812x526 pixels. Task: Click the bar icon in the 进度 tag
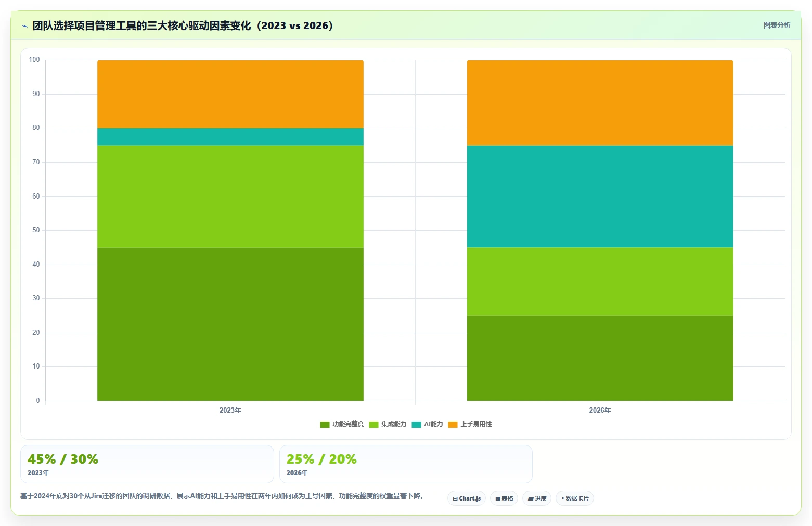tap(531, 499)
